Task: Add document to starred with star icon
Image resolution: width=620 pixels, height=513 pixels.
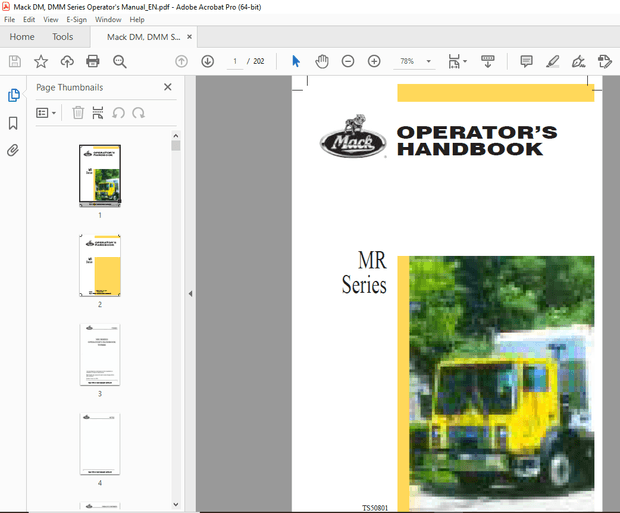Action: [x=41, y=61]
